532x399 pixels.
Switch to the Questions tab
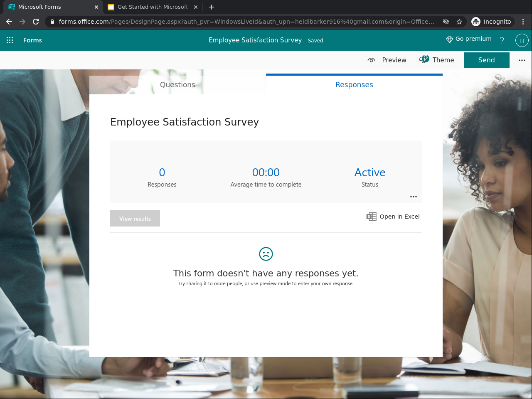[177, 85]
